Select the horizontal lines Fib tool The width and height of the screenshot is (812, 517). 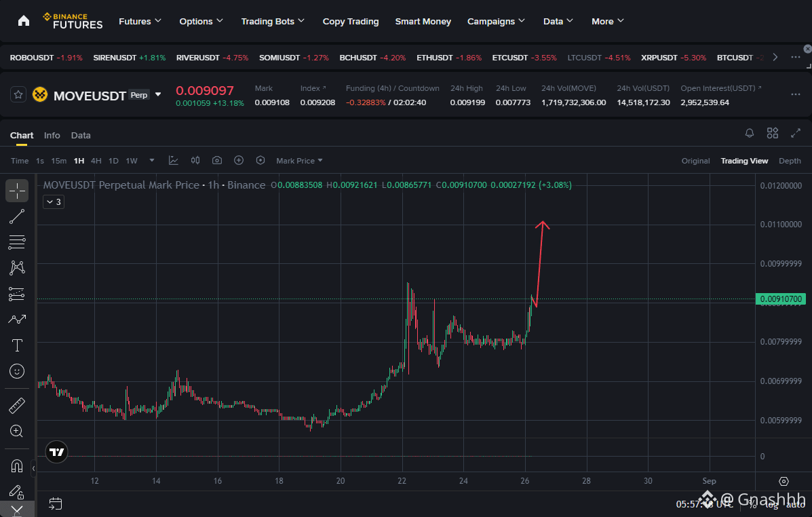click(x=17, y=242)
